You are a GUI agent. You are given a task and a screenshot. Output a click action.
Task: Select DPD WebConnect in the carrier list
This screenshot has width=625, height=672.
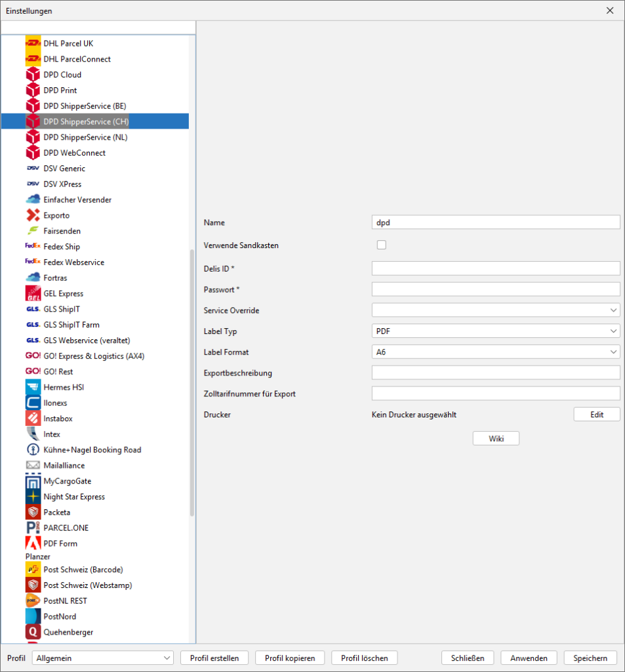(x=74, y=153)
